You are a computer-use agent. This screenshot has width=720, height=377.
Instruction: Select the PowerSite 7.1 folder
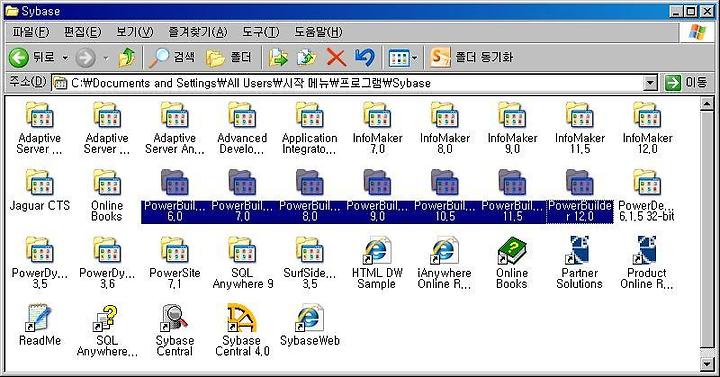click(x=174, y=263)
